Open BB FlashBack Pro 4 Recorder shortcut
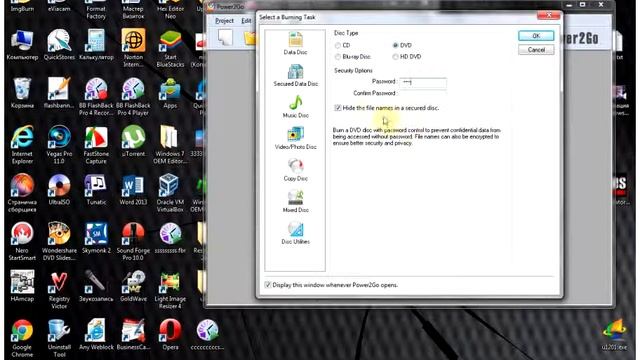640x360 pixels. tap(96, 96)
